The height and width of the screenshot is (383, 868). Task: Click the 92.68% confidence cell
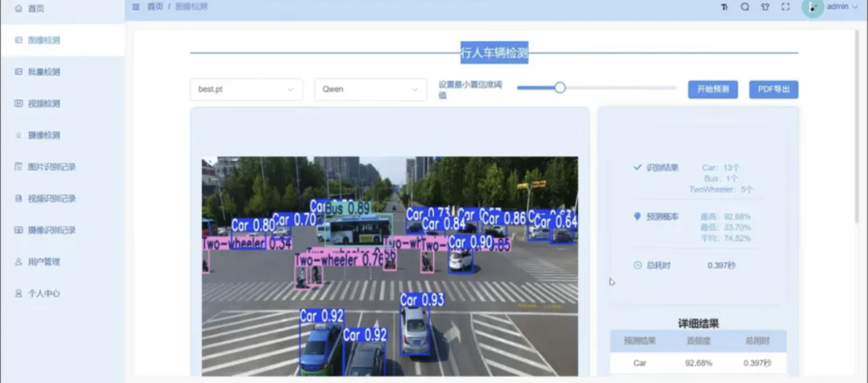pos(698,363)
